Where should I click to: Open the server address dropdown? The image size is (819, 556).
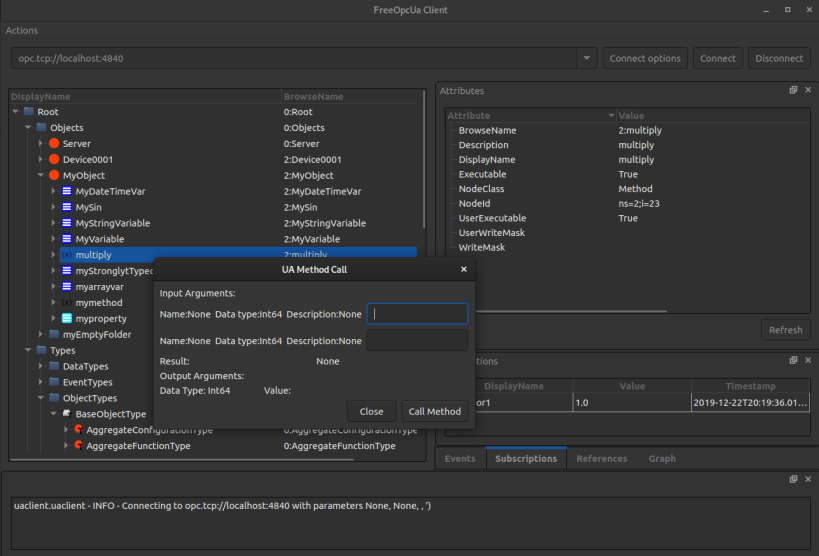(x=587, y=58)
